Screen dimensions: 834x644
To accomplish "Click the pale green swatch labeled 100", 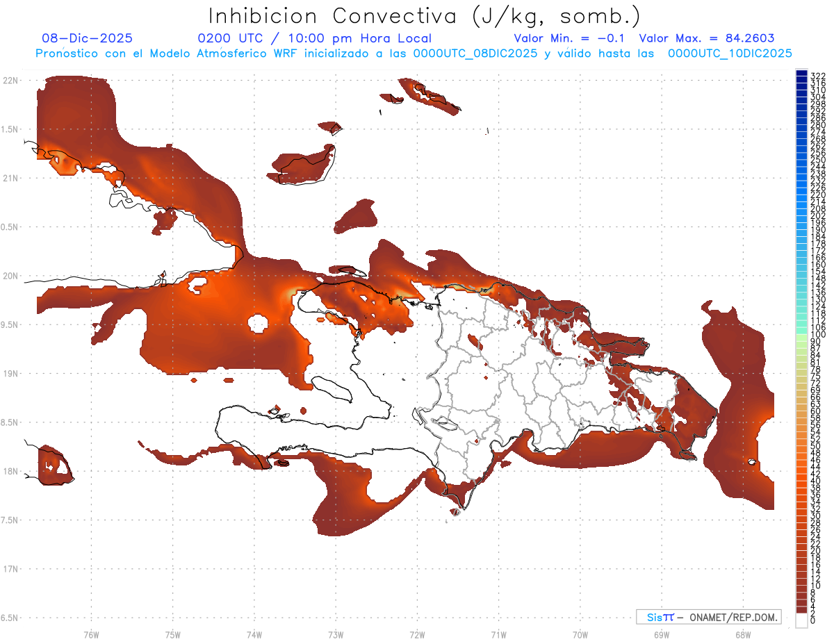I will [802, 338].
